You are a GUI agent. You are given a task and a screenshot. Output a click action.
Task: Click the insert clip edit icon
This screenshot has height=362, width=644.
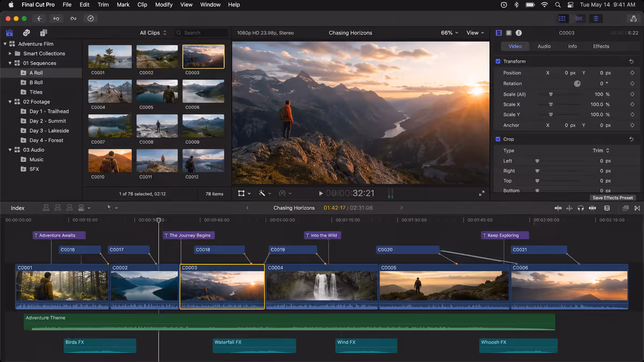pos(58,208)
